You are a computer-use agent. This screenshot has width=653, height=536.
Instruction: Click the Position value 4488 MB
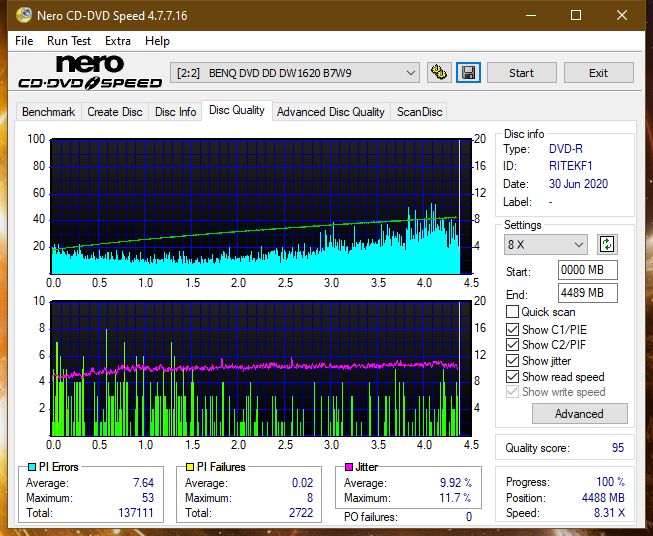(x=603, y=498)
